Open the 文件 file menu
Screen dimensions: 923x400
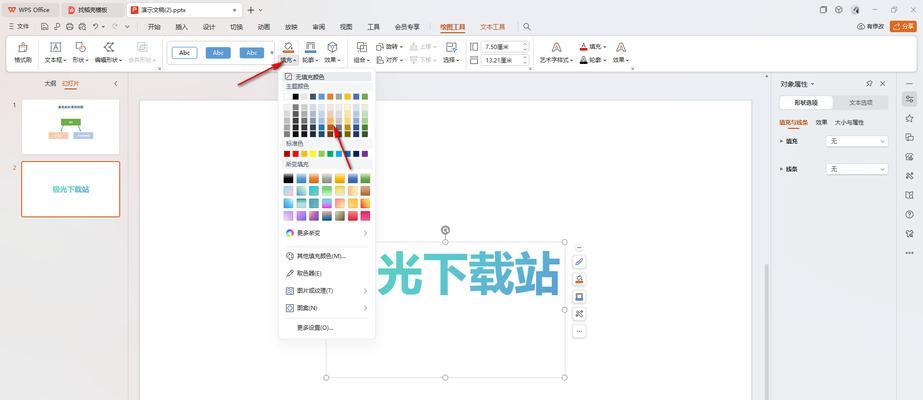click(19, 26)
